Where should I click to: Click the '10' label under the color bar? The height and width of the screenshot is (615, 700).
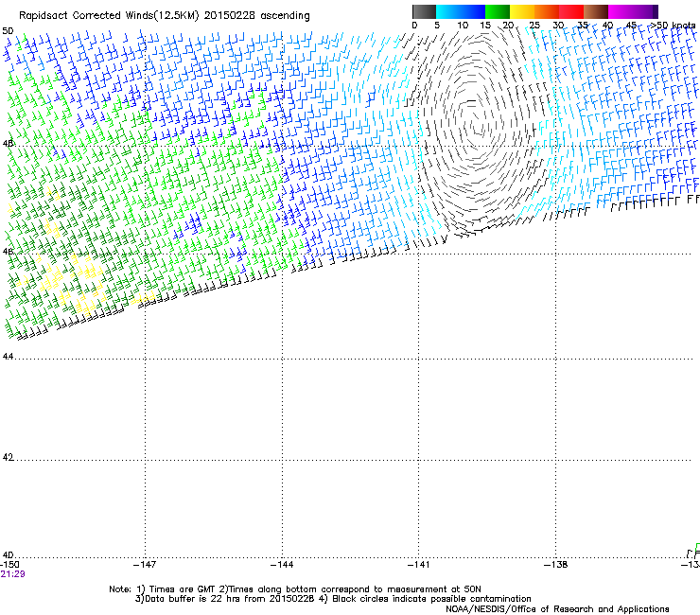[x=463, y=26]
